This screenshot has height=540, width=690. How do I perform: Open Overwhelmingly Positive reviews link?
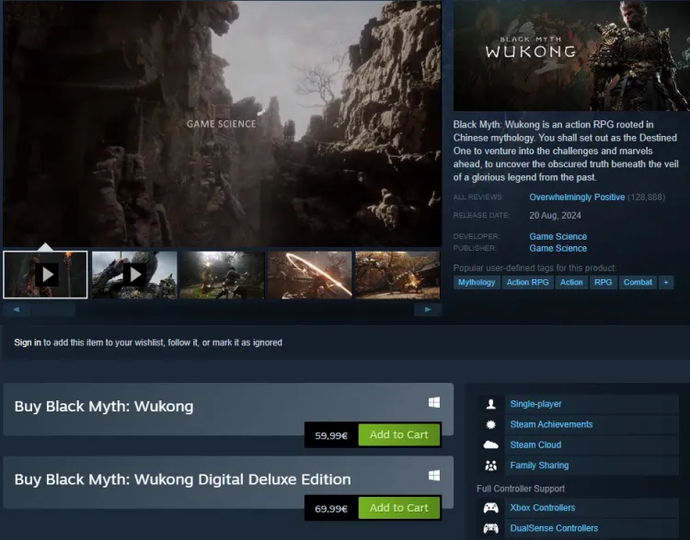click(x=576, y=197)
